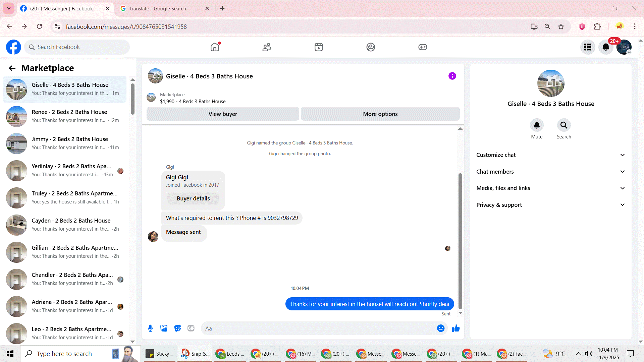Screen dimensions: 644x362
Task: Open the browser zoom magnifier icon
Action: 547,26
